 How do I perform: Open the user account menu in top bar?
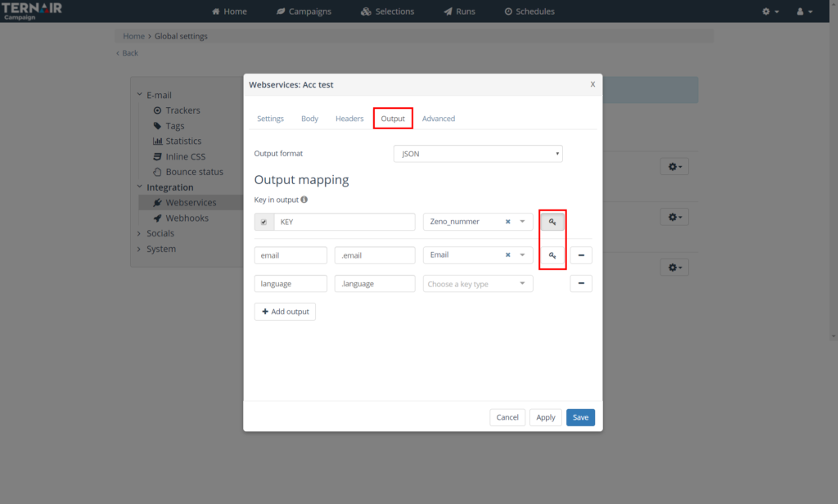pos(804,11)
